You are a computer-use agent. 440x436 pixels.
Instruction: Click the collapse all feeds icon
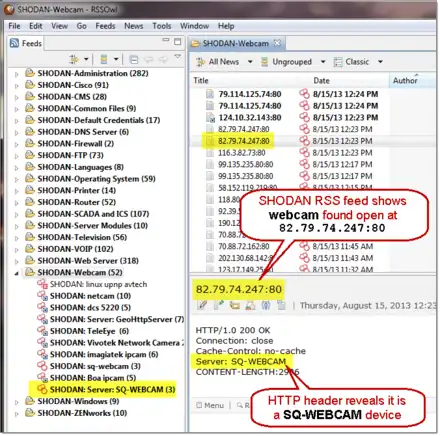[134, 60]
